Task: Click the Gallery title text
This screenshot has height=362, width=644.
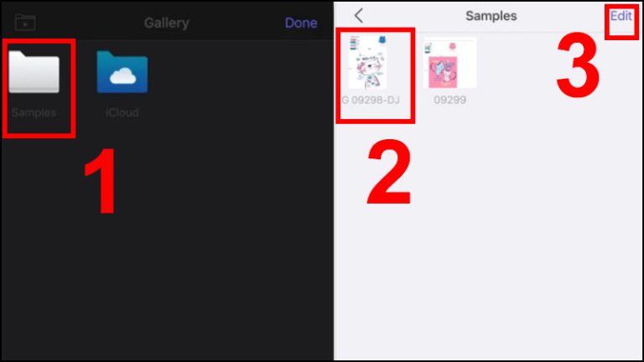Action: click(166, 23)
